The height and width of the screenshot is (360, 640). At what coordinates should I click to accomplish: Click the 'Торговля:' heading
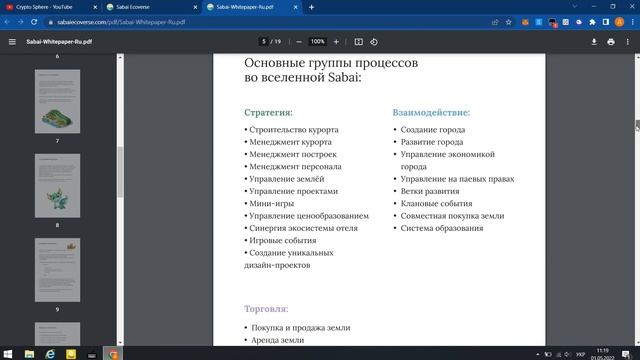click(266, 309)
